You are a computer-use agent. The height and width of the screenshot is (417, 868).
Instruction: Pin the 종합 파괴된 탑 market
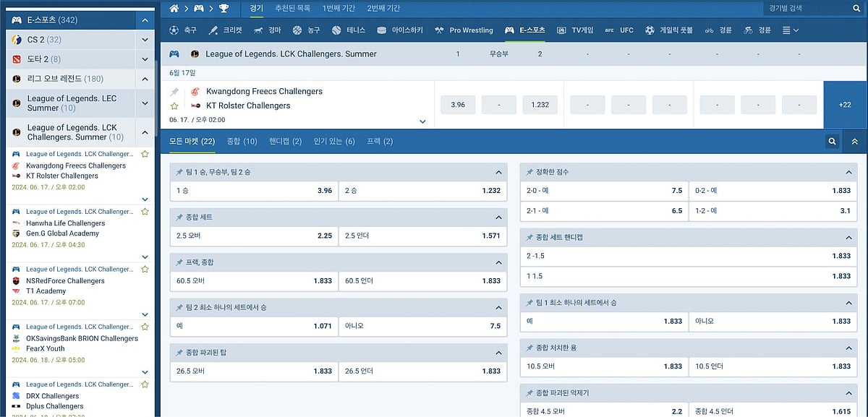click(179, 353)
